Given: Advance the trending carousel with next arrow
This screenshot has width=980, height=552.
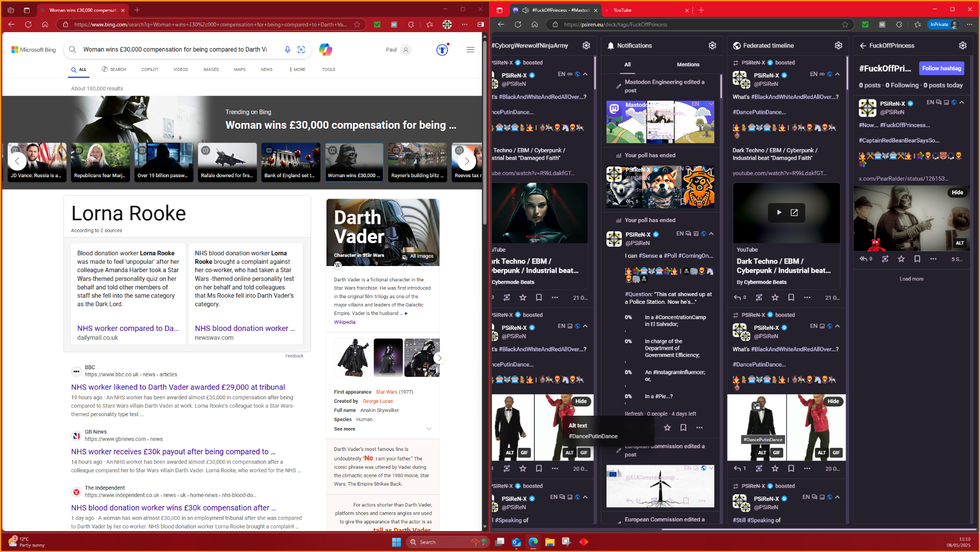Looking at the screenshot, I should [466, 161].
